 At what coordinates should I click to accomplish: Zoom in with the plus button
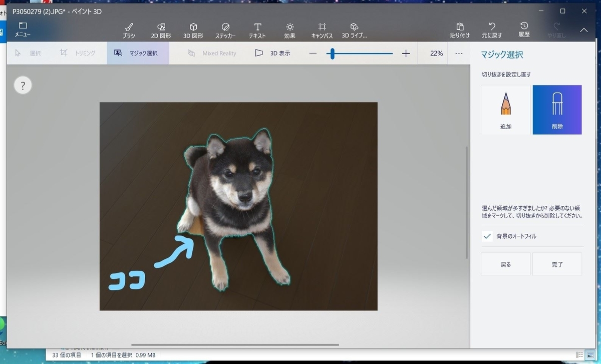coord(406,53)
